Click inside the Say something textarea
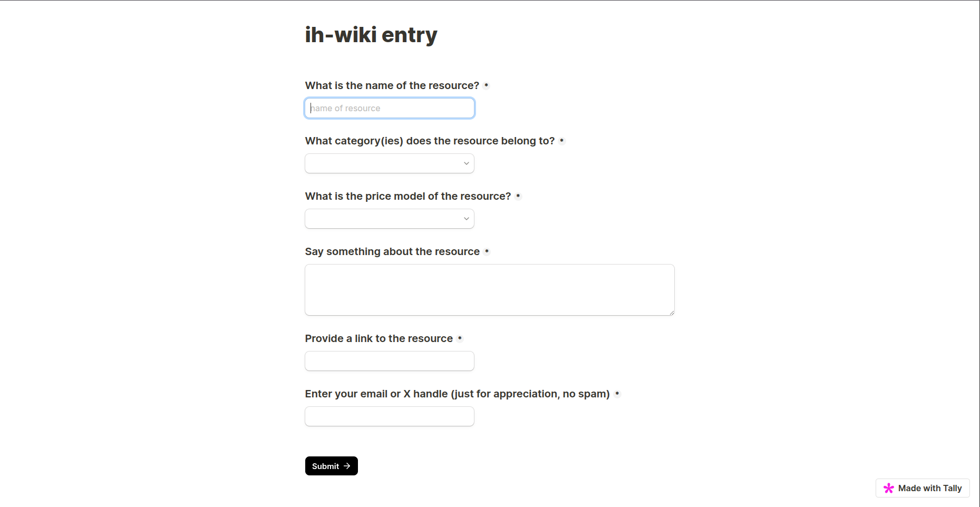Image resolution: width=980 pixels, height=507 pixels. [x=489, y=290]
